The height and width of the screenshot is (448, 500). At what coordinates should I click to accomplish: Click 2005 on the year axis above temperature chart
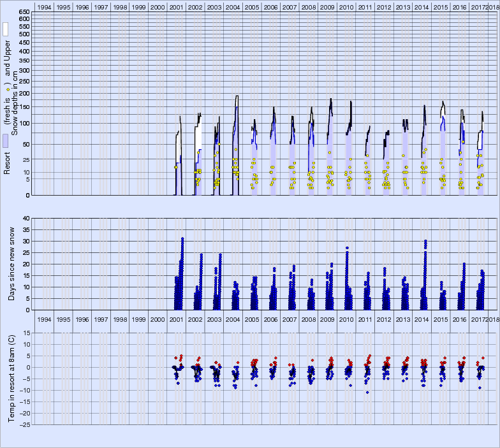[252, 319]
